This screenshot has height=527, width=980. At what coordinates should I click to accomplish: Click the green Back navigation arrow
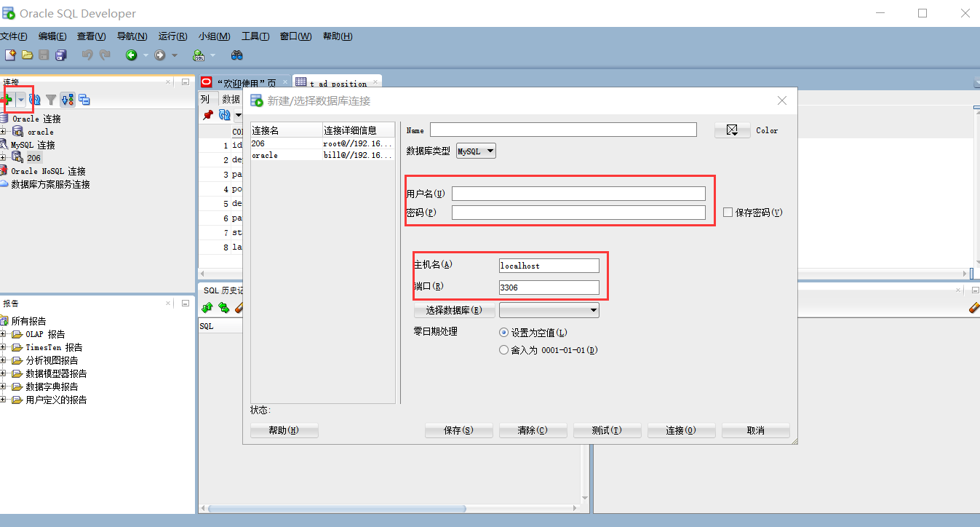pyautogui.click(x=131, y=55)
